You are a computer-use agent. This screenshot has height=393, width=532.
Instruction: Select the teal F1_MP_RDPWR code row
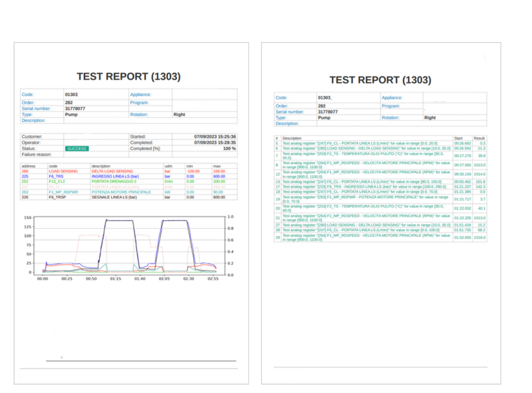[x=62, y=192]
